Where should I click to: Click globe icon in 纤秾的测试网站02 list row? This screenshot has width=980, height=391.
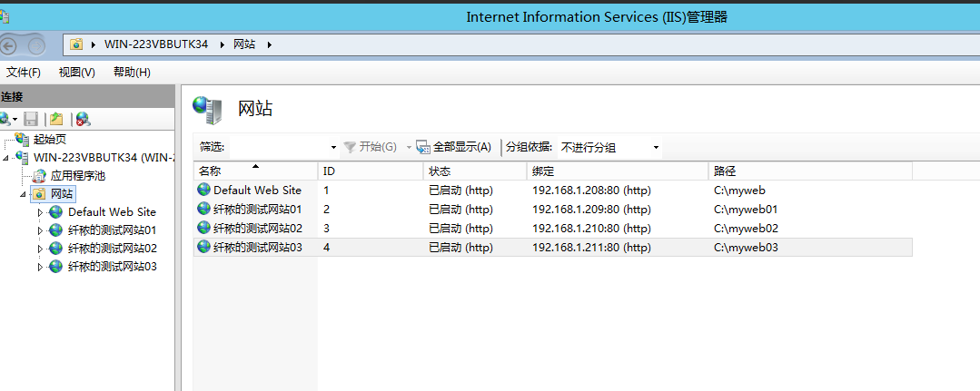coord(203,228)
